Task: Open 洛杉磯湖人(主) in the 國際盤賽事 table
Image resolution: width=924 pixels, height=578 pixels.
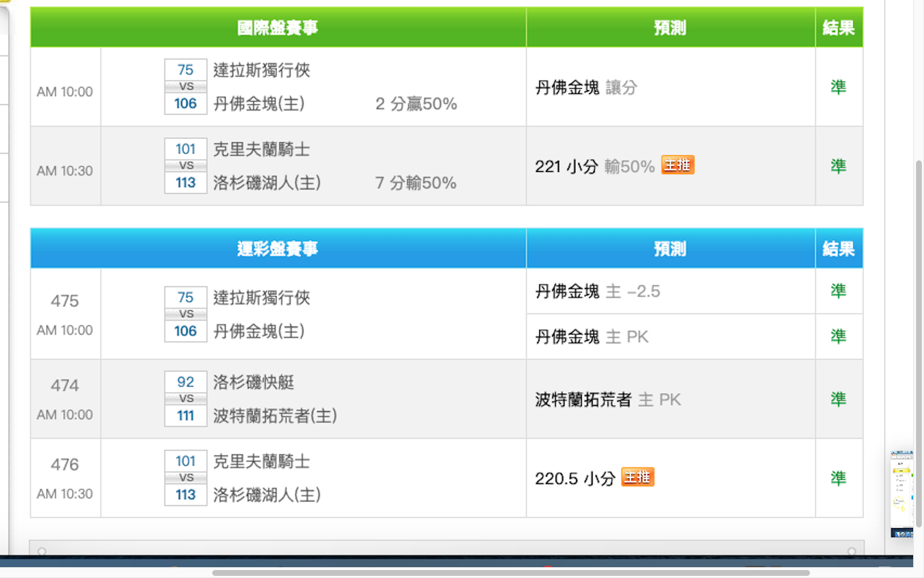Action: (x=267, y=183)
